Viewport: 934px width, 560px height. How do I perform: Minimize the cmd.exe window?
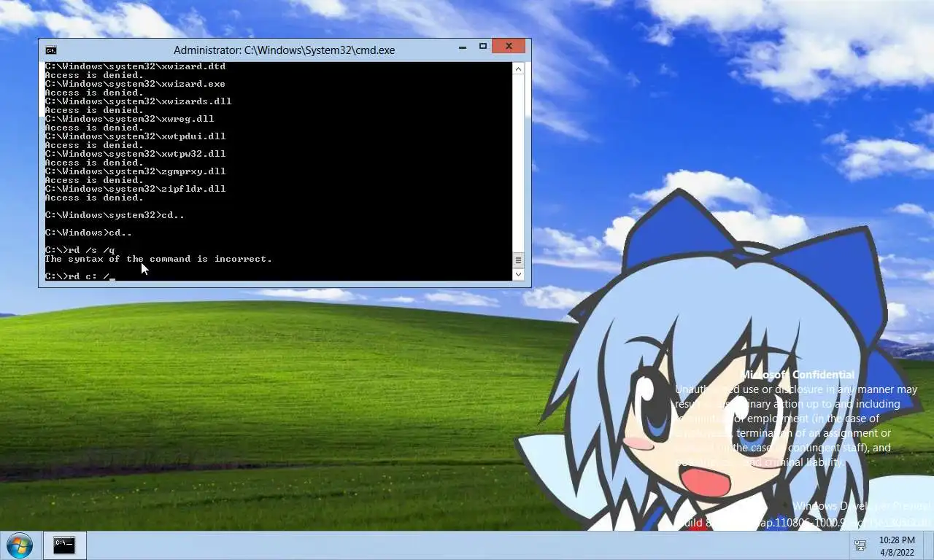(x=463, y=47)
